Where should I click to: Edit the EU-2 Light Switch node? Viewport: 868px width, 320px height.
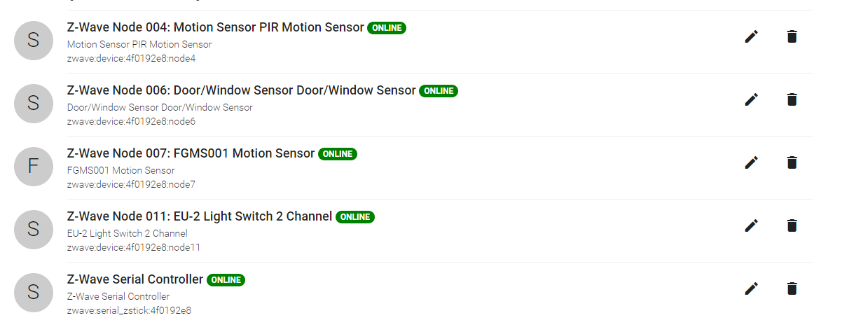[x=751, y=225]
